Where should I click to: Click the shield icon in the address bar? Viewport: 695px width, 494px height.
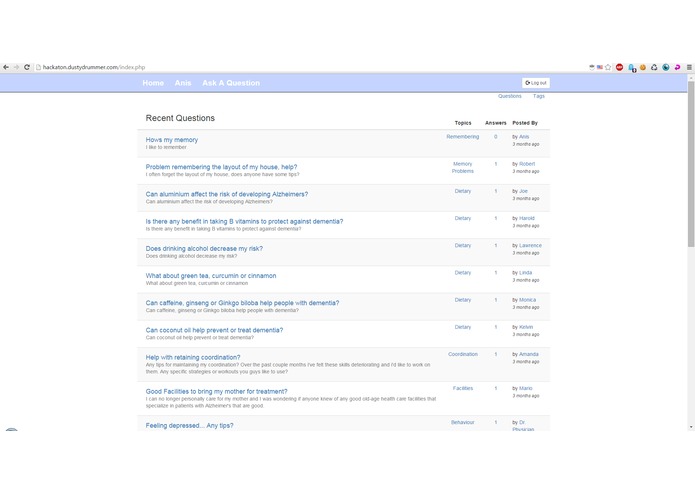592,67
